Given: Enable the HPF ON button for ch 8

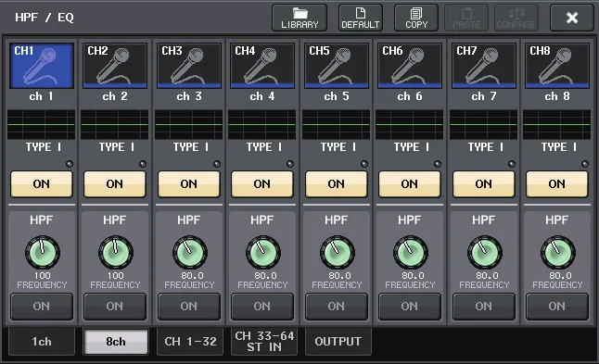Looking at the screenshot, I should click(x=557, y=307).
